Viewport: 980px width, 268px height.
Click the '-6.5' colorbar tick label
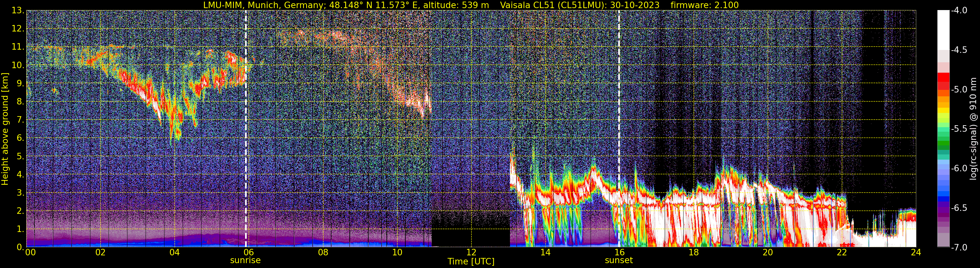pos(959,208)
